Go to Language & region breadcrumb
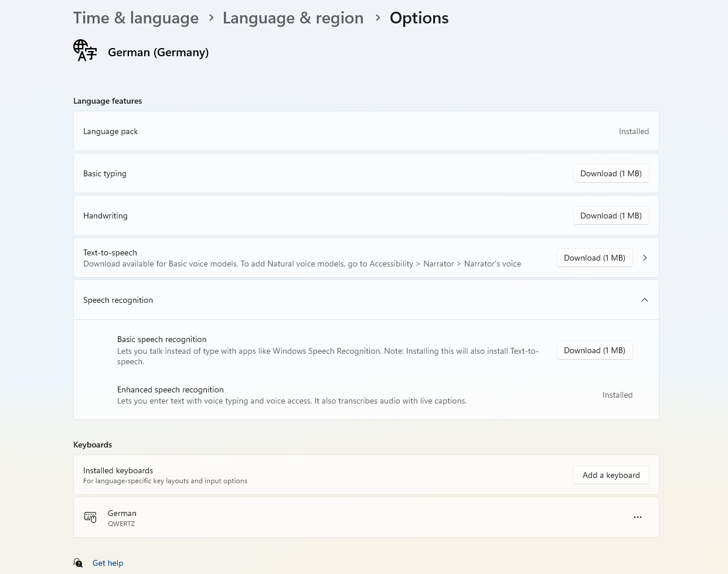The image size is (728, 574). click(292, 18)
